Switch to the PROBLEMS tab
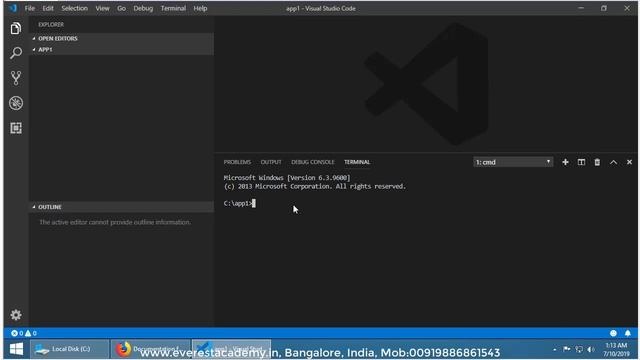 (x=237, y=162)
